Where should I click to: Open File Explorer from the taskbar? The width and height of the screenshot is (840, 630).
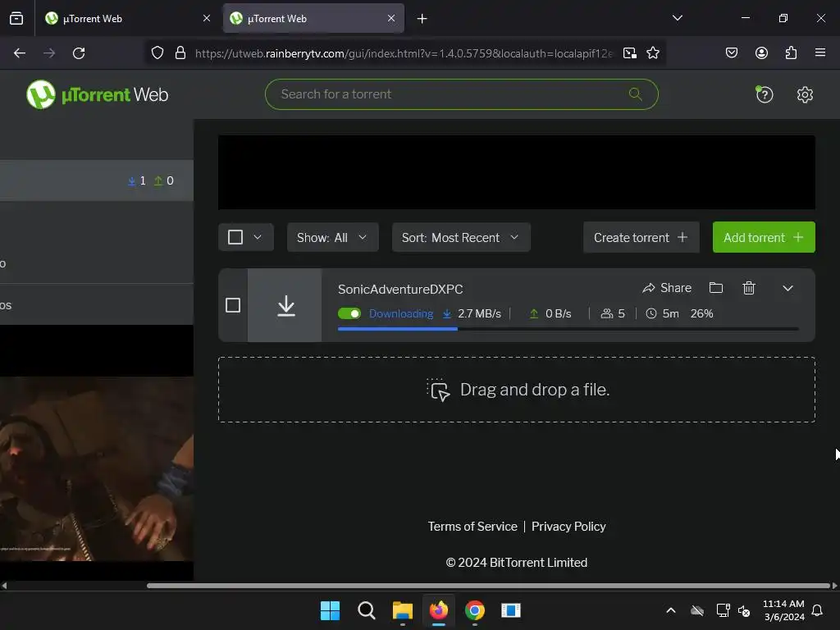[x=402, y=610]
